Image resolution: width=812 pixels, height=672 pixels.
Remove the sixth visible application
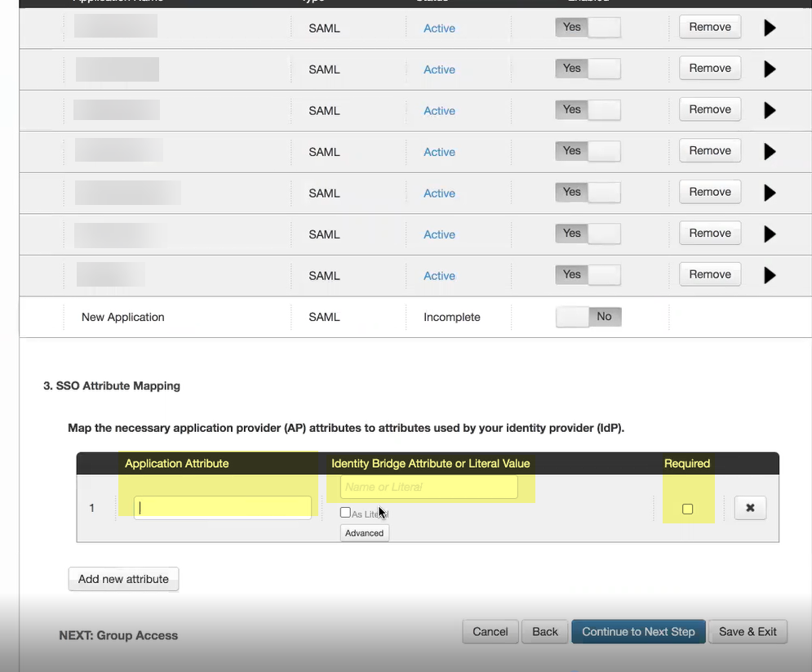(710, 234)
